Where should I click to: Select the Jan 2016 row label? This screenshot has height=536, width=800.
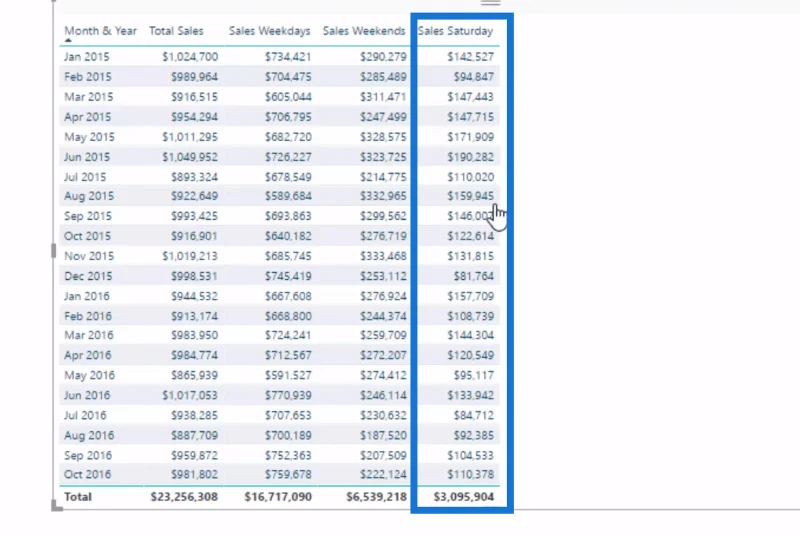[x=87, y=296]
